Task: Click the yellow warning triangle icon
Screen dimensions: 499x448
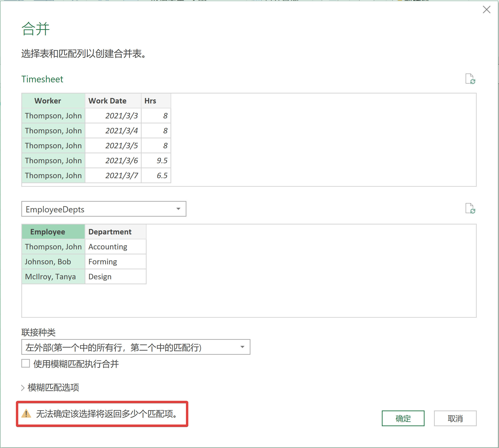Action: point(26,414)
